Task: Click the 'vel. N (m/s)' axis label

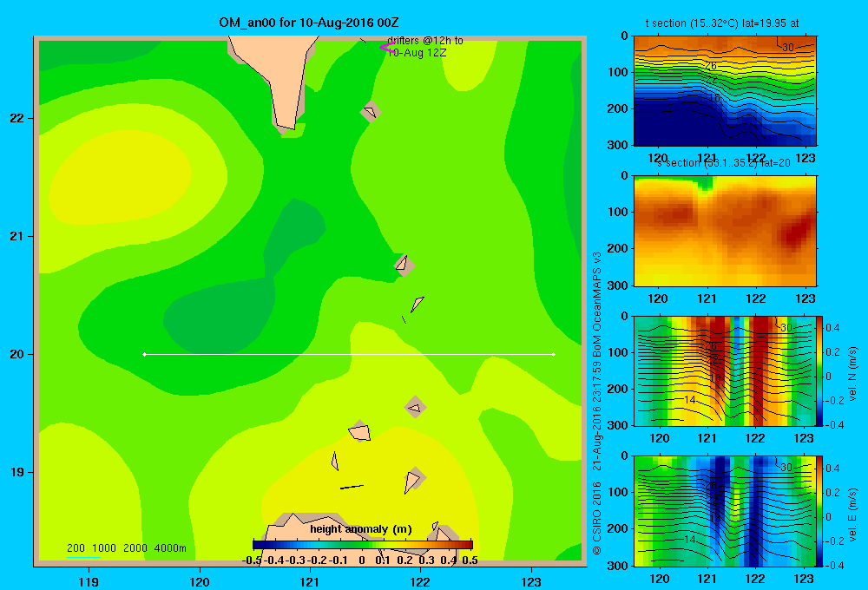Action: (852, 374)
